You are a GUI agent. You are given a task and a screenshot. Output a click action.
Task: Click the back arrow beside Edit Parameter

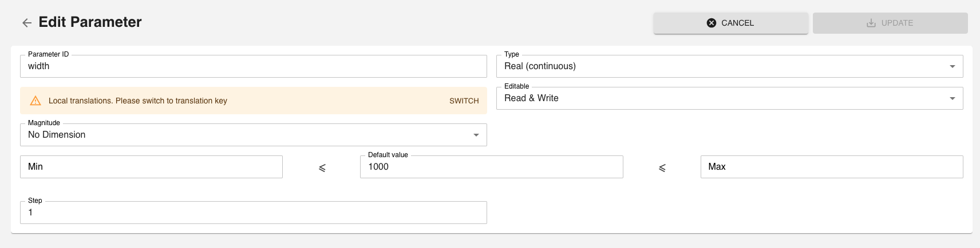point(27,23)
